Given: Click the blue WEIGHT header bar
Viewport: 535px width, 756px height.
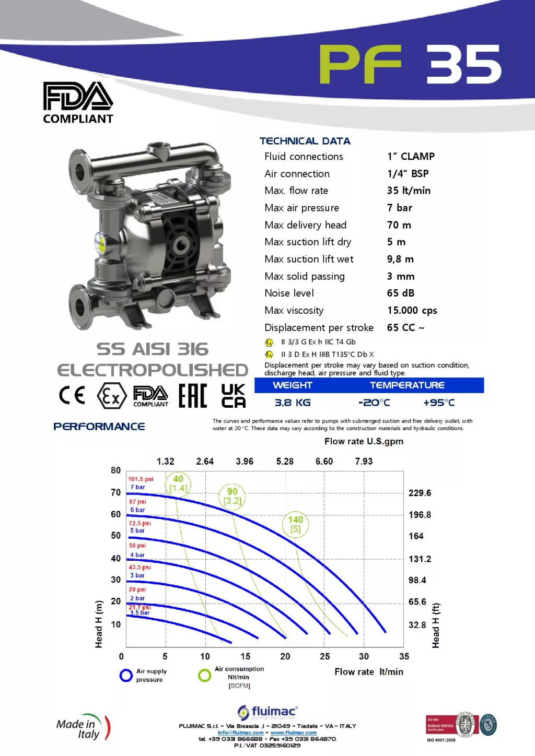Looking at the screenshot, I should [293, 385].
